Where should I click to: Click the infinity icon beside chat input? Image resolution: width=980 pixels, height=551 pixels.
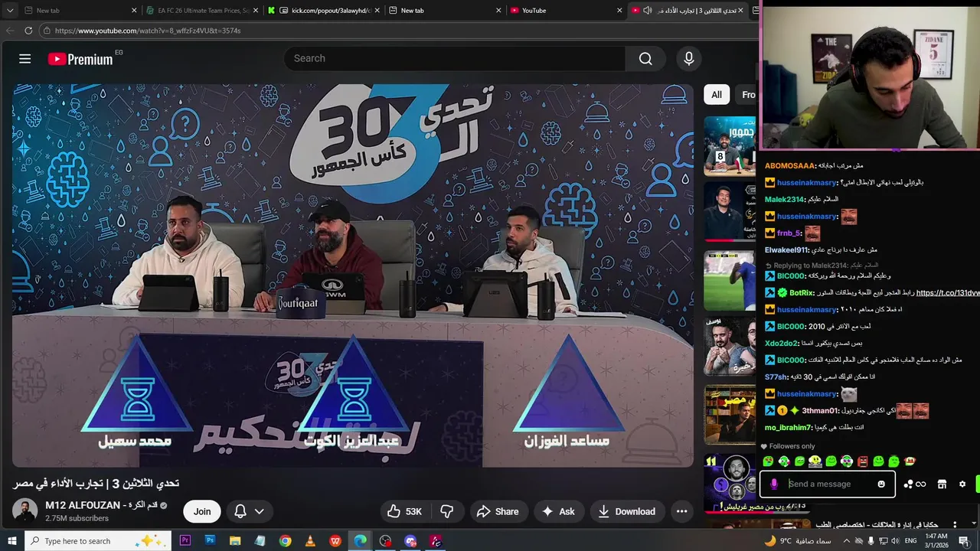(x=921, y=484)
